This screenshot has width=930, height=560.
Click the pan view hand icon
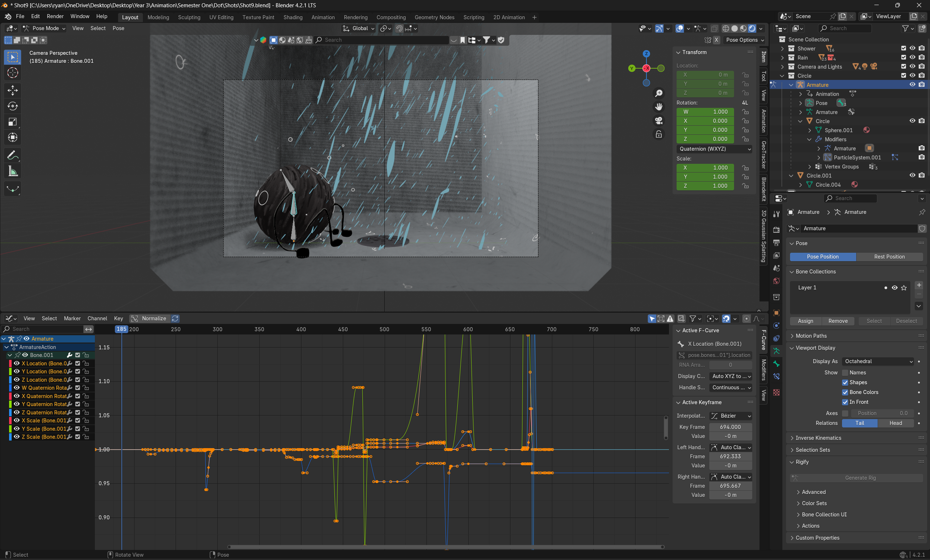pyautogui.click(x=658, y=107)
